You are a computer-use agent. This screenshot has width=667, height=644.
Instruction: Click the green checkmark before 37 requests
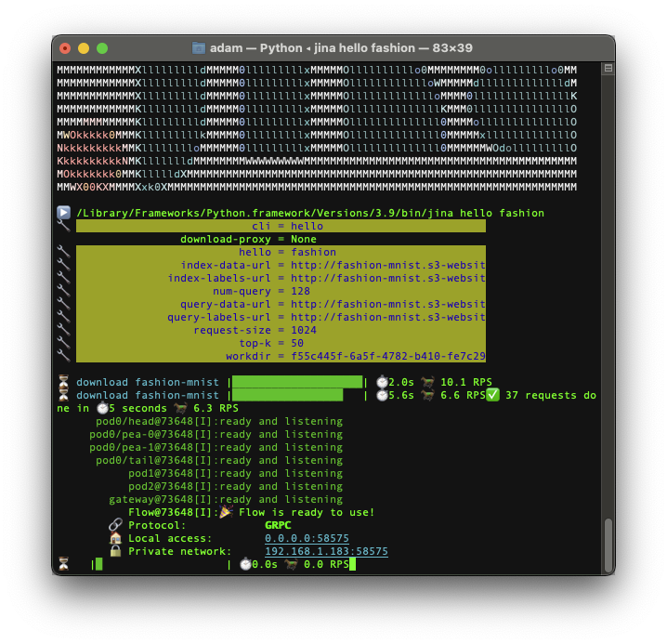click(x=492, y=395)
